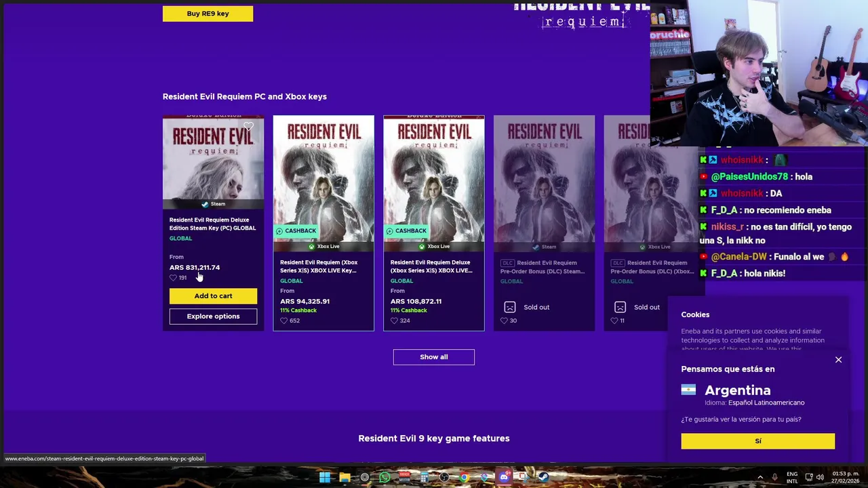
Task: Click the Resident Evil Requiem PC and Xbox keys heading
Action: tap(245, 97)
